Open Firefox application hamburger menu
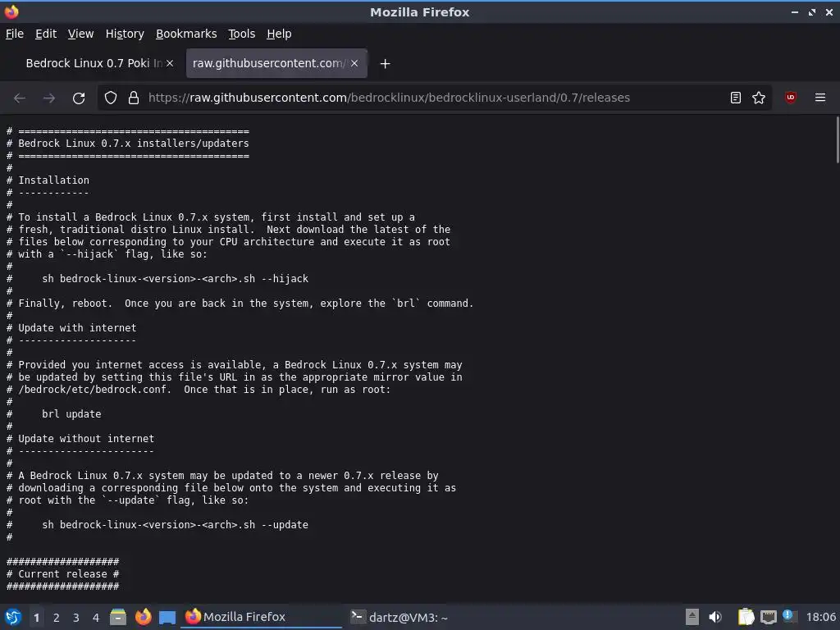The image size is (840, 630). 820,98
